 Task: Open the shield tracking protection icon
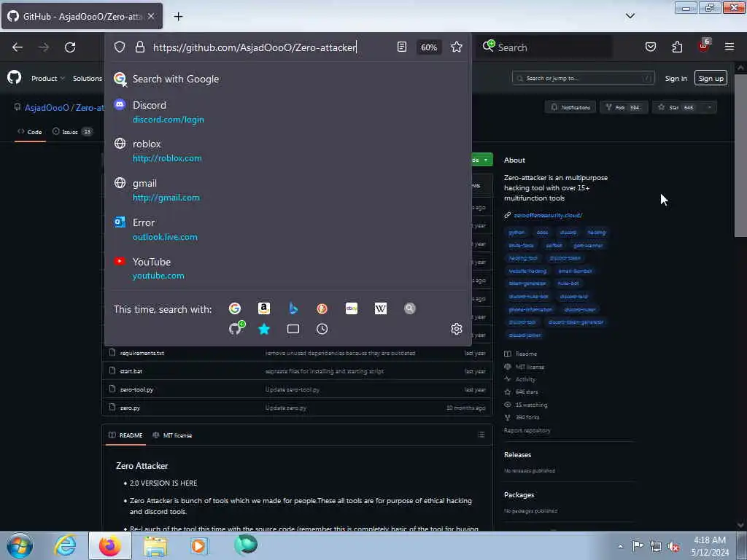click(120, 47)
